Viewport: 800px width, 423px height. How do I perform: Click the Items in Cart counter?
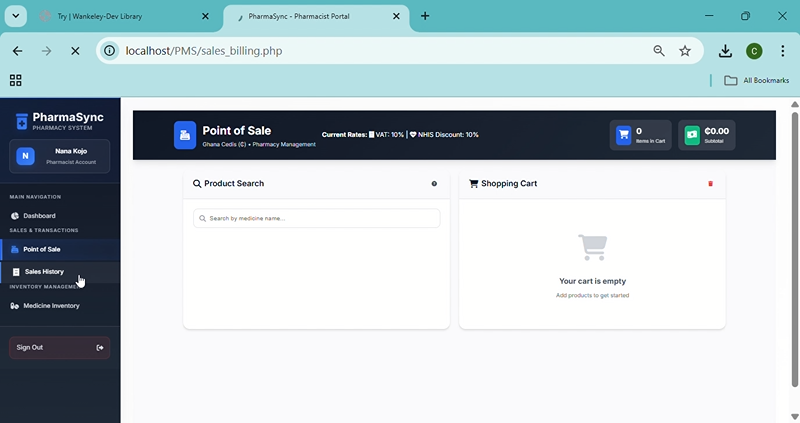(x=640, y=135)
